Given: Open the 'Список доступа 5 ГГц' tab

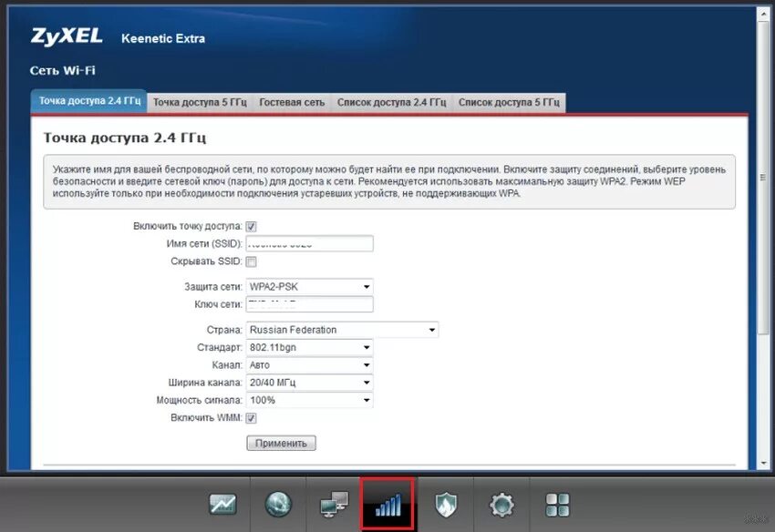Looking at the screenshot, I should pyautogui.click(x=509, y=102).
